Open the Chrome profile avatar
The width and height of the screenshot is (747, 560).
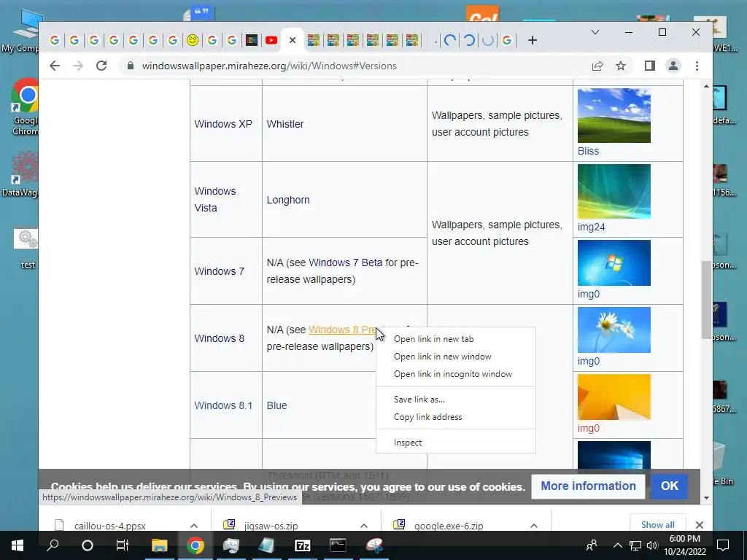[x=673, y=66]
